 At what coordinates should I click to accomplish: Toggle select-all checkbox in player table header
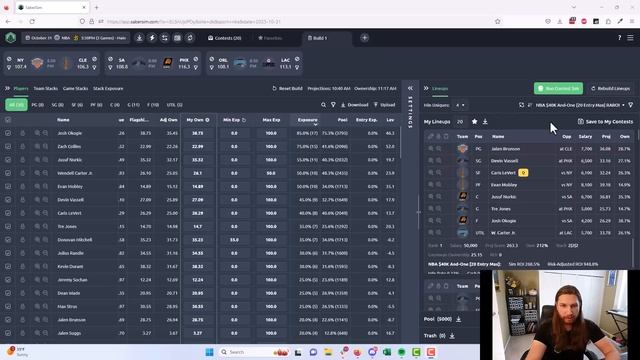(8, 120)
